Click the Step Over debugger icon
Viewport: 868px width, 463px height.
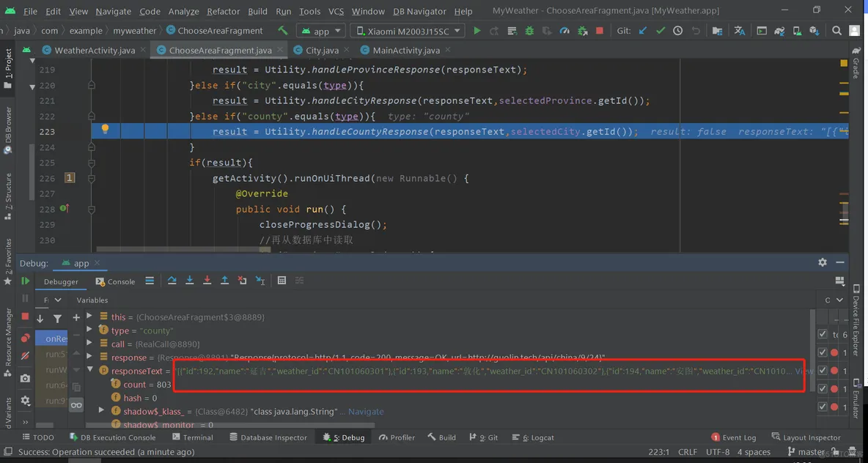(172, 281)
